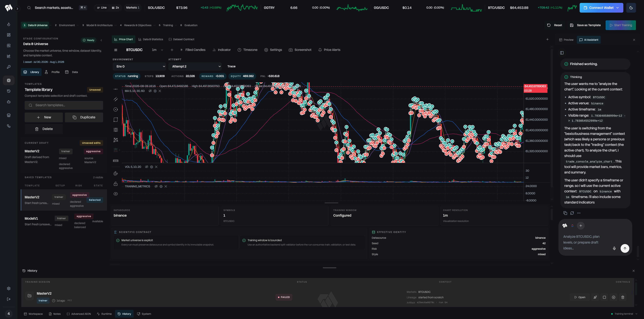The height and width of the screenshot is (319, 644).
Task: Select the Fibonacci lines drawing tool
Action: [x=116, y=130]
